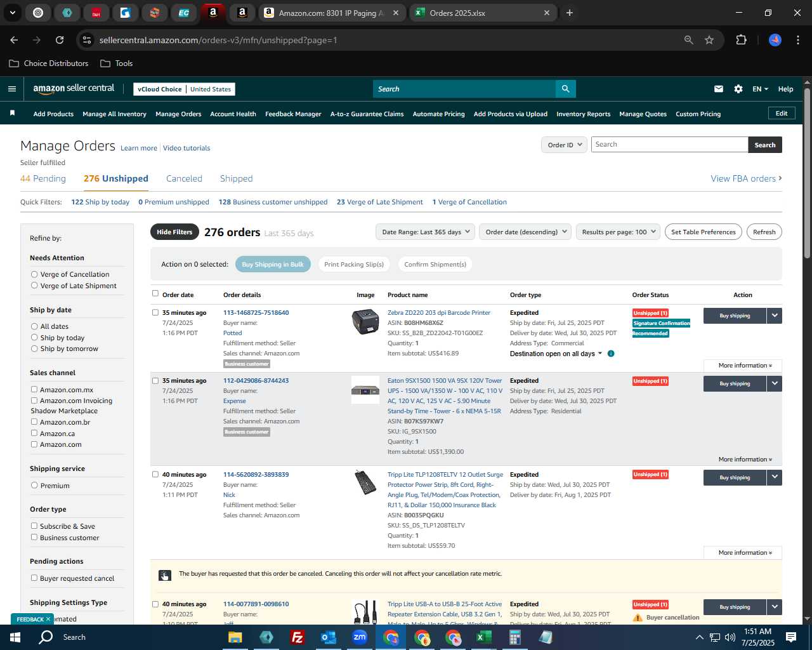Select Verge of Late Shipment radio filter
This screenshot has height=650, width=812.
34,286
